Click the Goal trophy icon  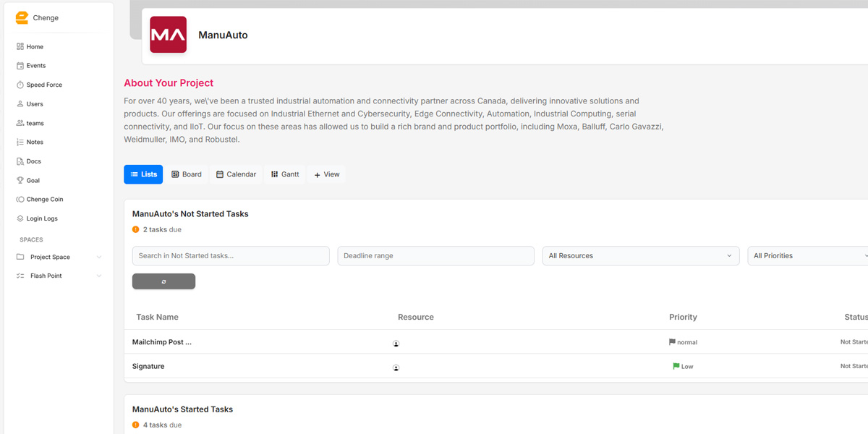[20, 180]
